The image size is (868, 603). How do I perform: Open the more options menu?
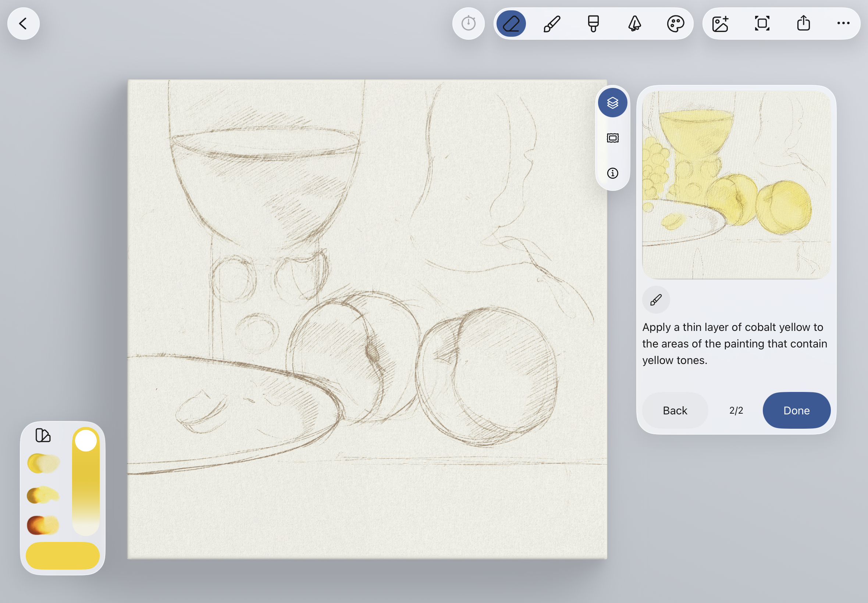point(843,24)
